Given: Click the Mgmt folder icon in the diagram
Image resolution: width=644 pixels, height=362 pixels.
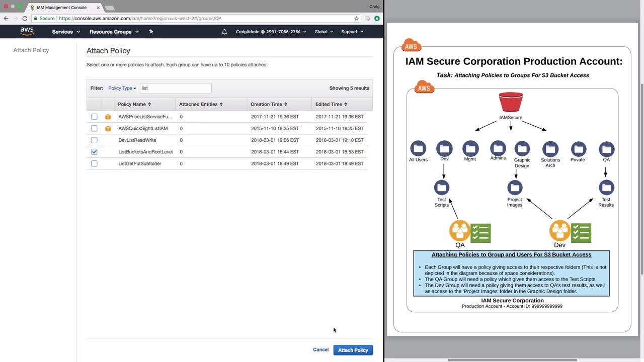Looking at the screenshot, I should pos(470,148).
